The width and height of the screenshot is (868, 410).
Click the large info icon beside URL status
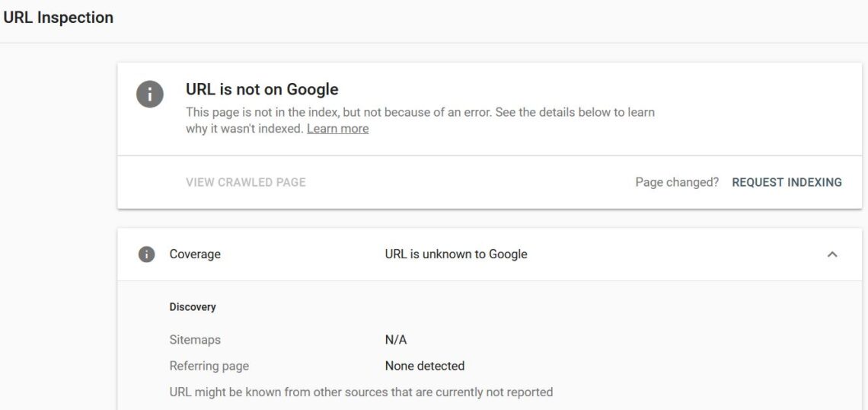pyautogui.click(x=149, y=94)
